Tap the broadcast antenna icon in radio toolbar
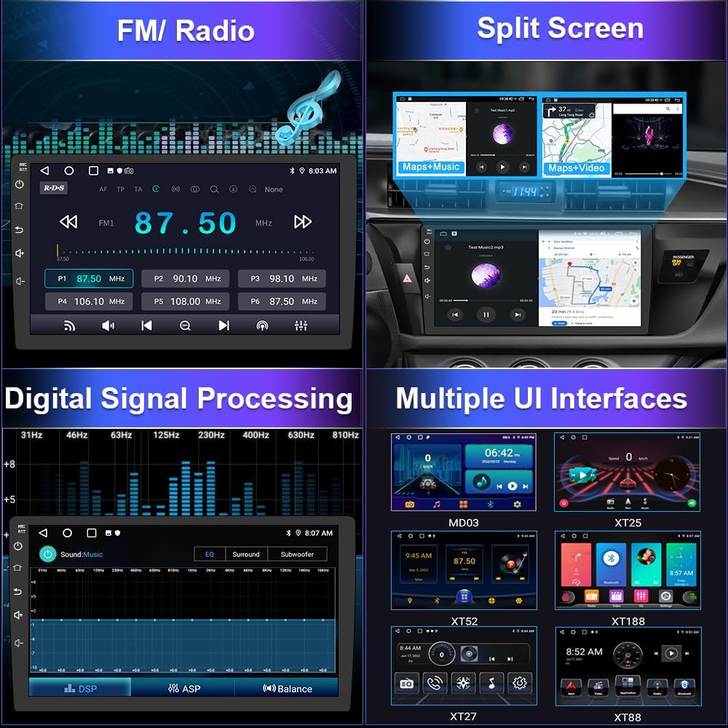The image size is (728, 728). point(262,326)
